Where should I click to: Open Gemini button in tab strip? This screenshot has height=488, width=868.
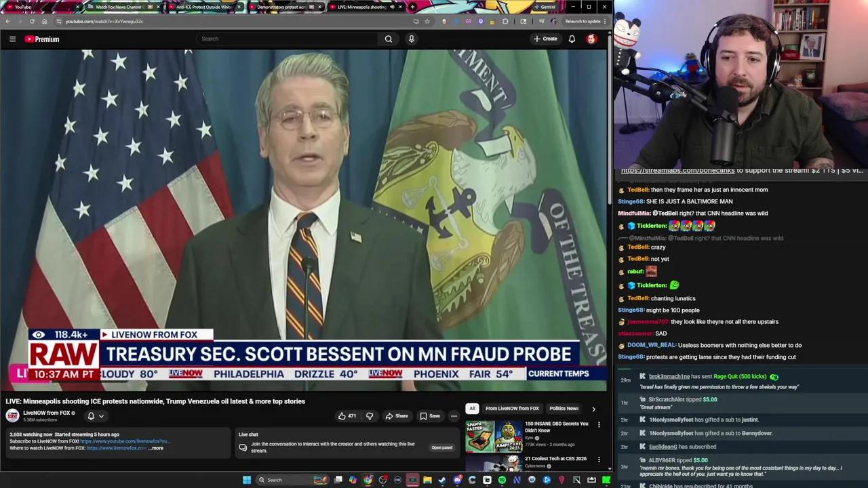pyautogui.click(x=545, y=7)
